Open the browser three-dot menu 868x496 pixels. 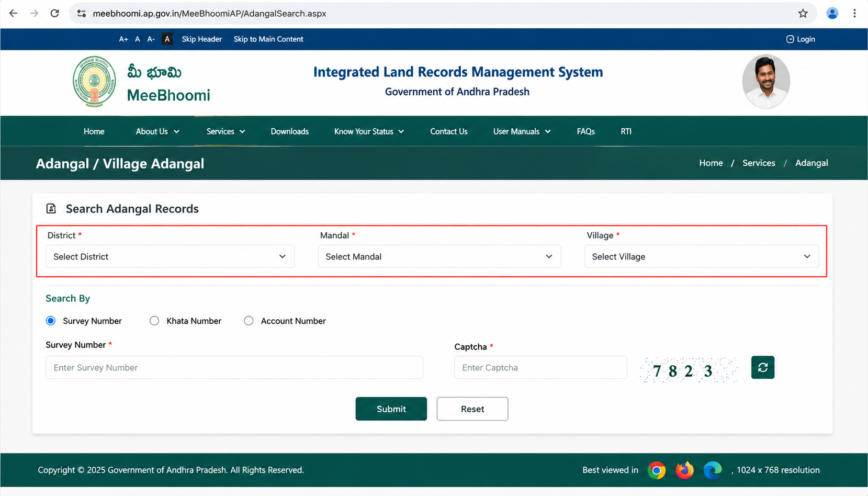tap(854, 13)
